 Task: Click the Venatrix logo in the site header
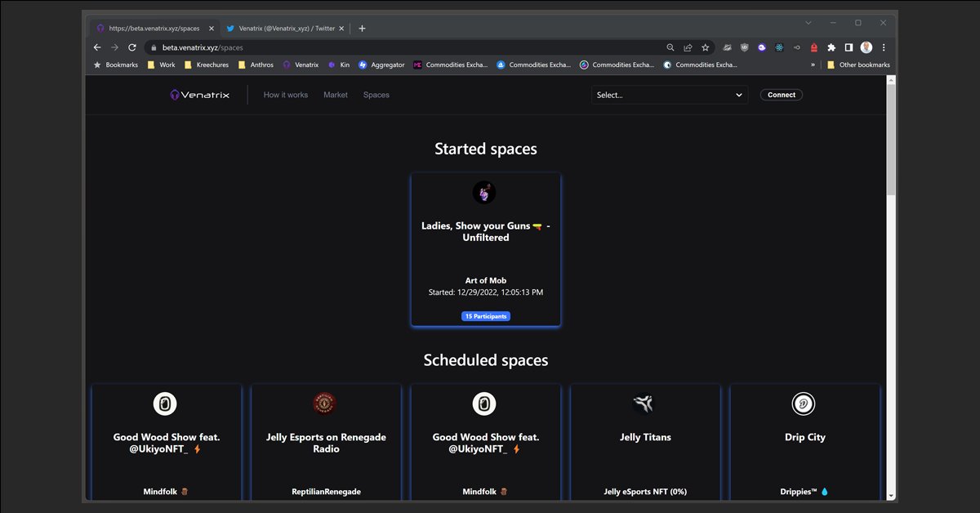point(200,95)
